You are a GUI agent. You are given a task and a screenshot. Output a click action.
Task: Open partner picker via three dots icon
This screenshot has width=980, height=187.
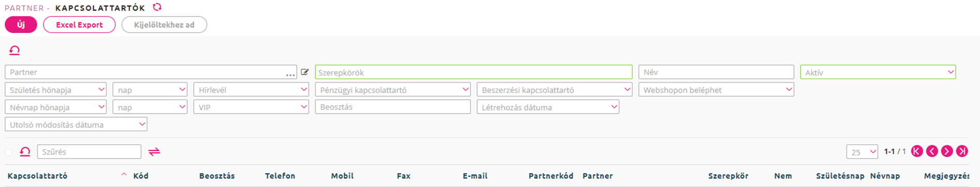pyautogui.click(x=290, y=74)
